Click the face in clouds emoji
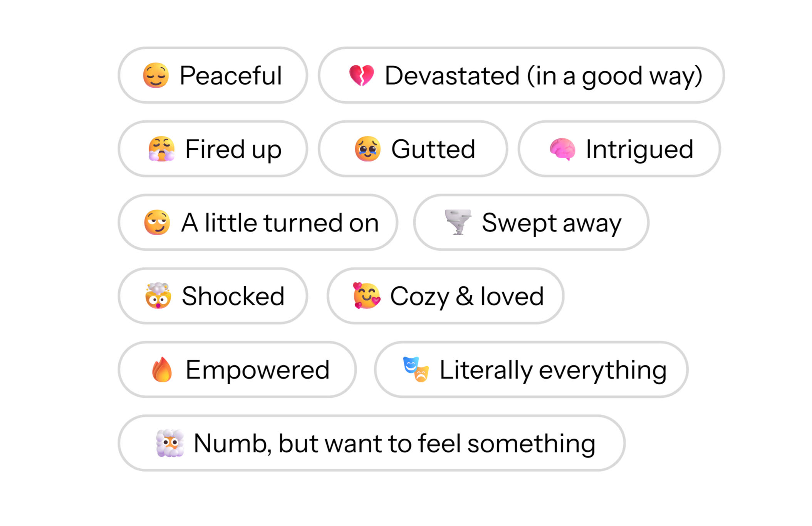Screen dimensions: 812x526 170,443
